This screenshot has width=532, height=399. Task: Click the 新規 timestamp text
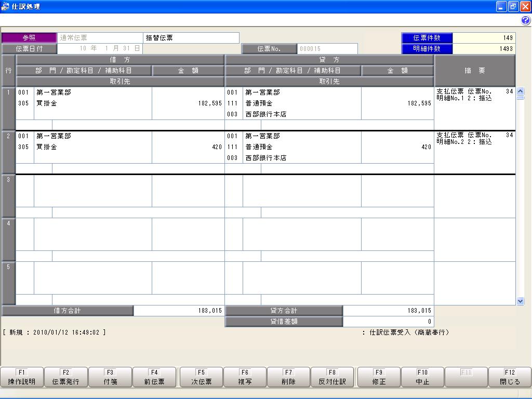click(x=54, y=332)
